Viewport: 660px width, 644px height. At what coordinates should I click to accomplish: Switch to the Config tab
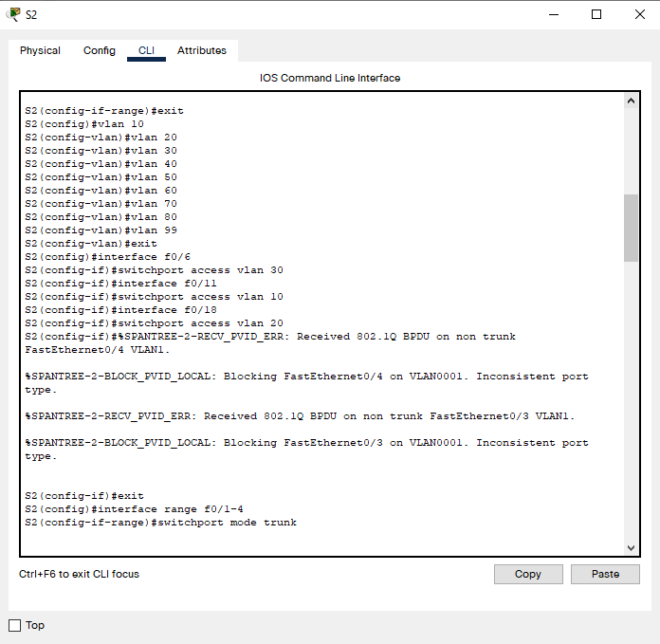pyautogui.click(x=100, y=50)
